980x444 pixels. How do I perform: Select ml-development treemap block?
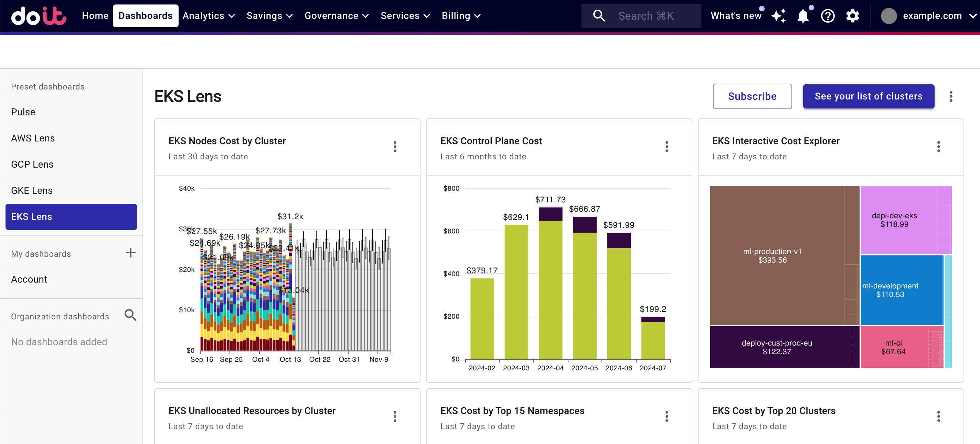(902, 290)
